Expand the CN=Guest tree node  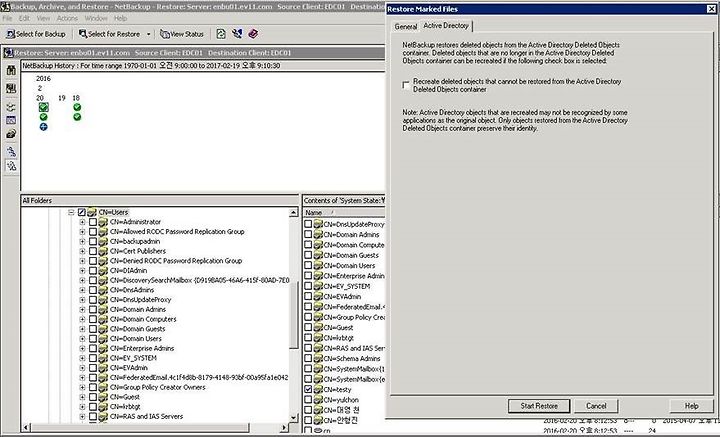(x=82, y=397)
